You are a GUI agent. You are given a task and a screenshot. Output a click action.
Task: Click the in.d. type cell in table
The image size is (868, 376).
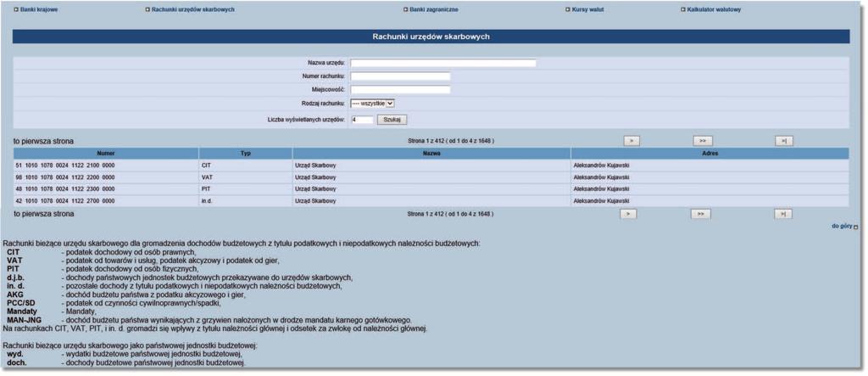[x=246, y=201]
